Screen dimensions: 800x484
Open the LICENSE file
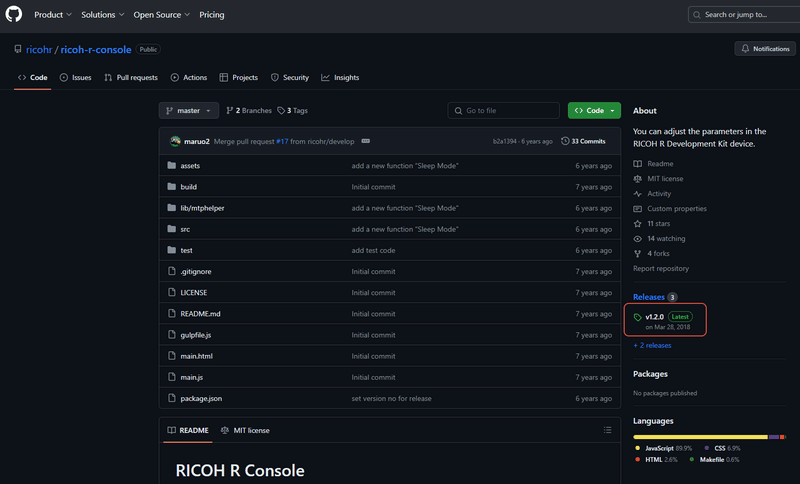click(194, 293)
